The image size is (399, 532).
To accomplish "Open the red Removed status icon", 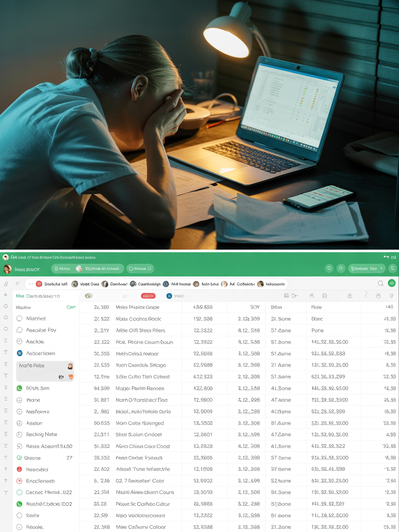I will [19, 469].
